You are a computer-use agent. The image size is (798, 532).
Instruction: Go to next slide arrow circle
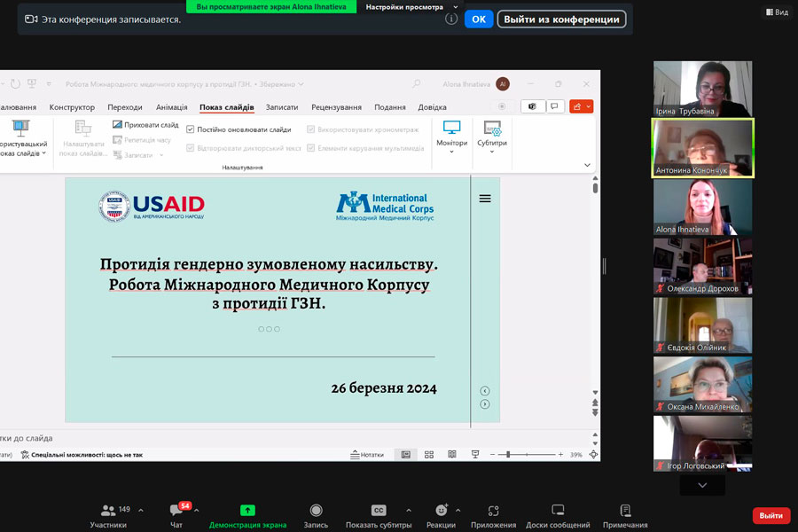[x=485, y=404]
